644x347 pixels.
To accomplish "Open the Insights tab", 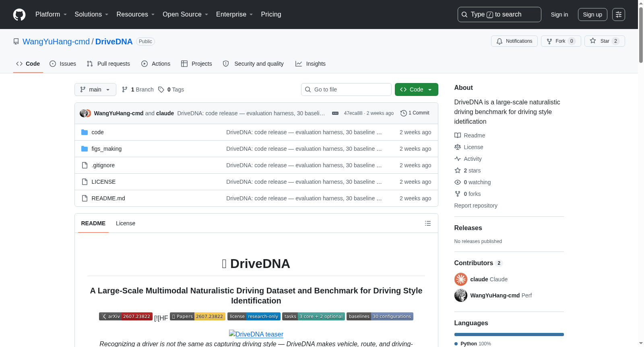I will point(310,64).
